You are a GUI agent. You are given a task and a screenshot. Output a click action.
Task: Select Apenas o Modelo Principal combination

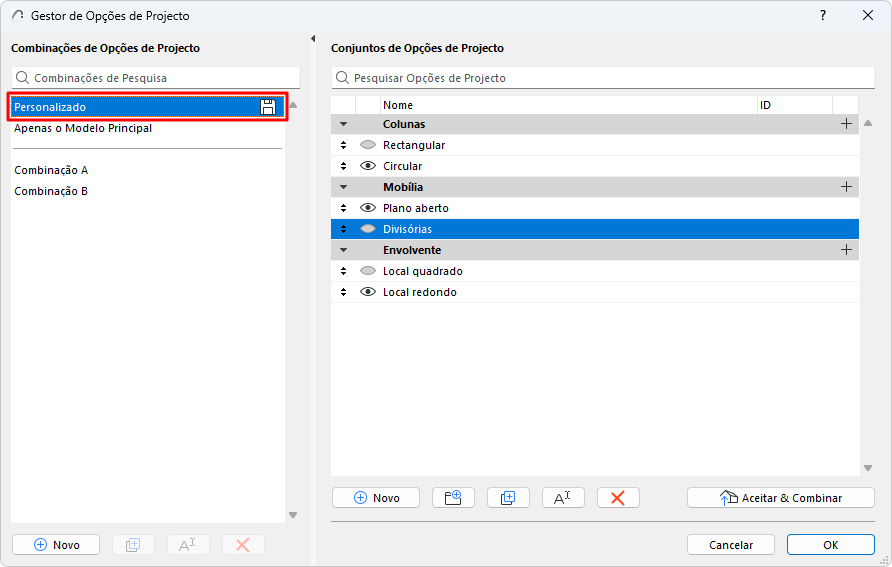tap(83, 128)
